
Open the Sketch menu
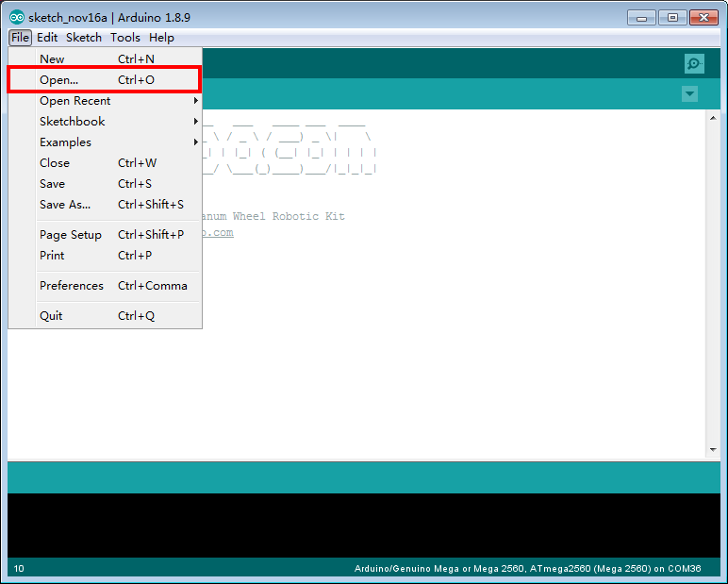(x=84, y=38)
